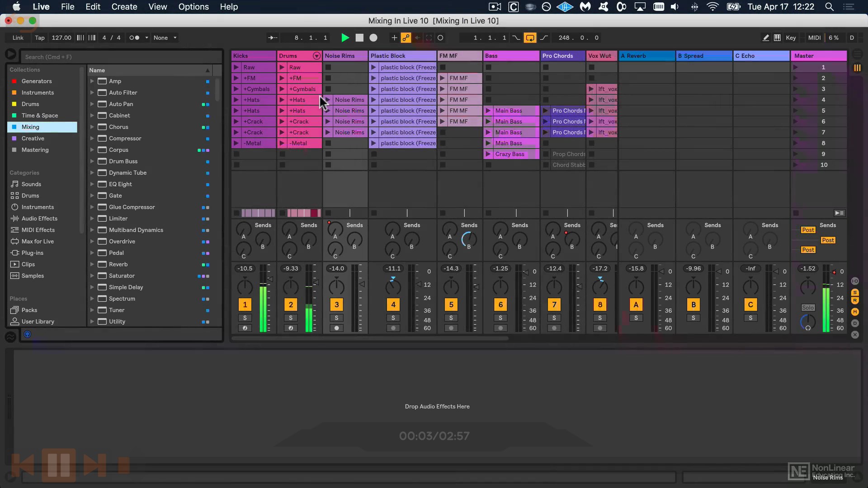Toggle the Master Solo/Cue switch
The height and width of the screenshot is (488, 868).
coord(808,308)
